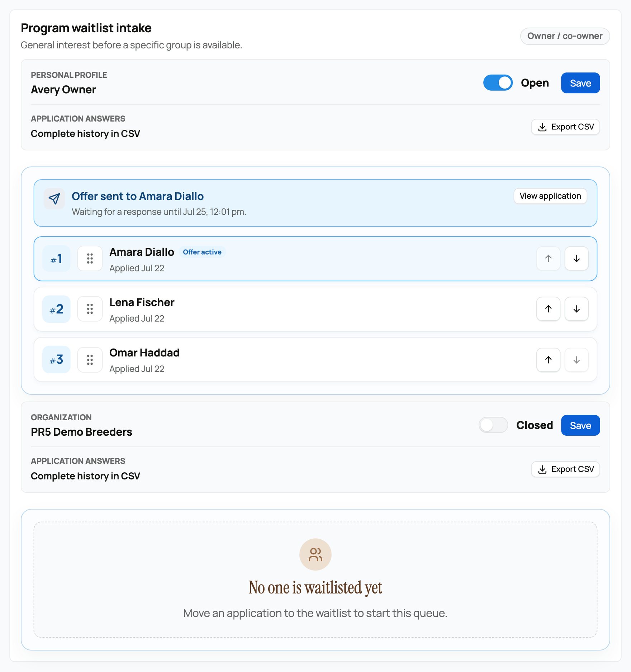Viewport: 631px width, 672px height.
Task: Toggle PR5 Demo Breeders Closed switch
Action: pyautogui.click(x=493, y=425)
